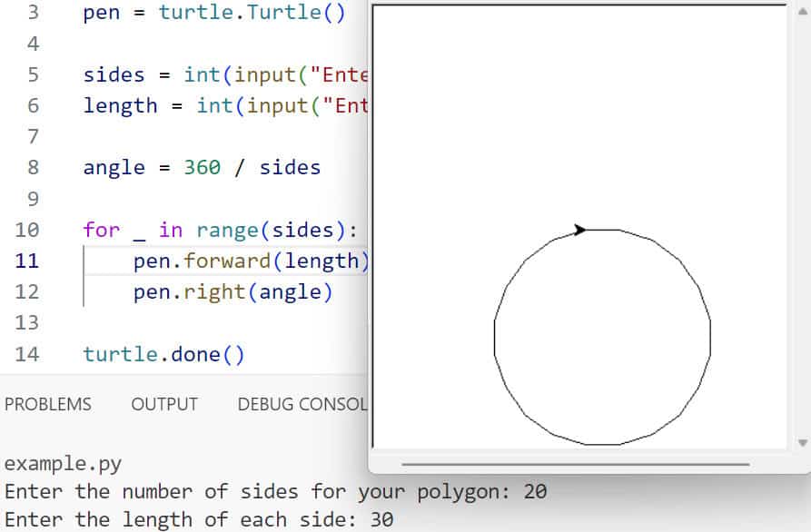
Task: Open the PROBLEMS panel tab
Action: point(48,405)
